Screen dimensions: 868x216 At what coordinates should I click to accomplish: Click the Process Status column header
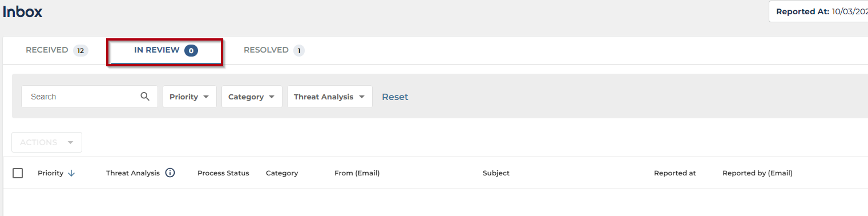coord(223,173)
